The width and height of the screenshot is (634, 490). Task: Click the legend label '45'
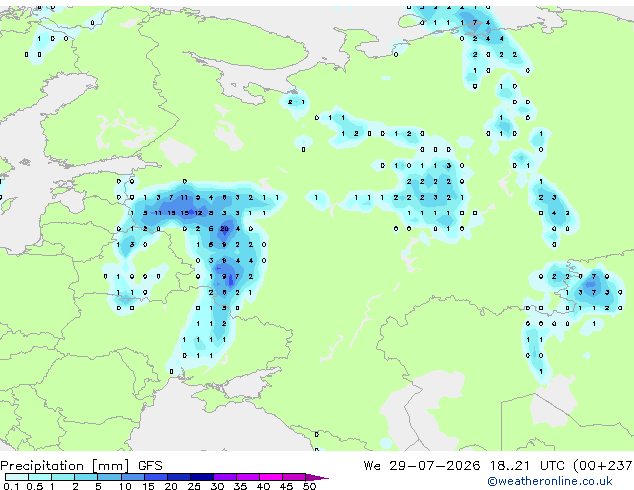(286, 486)
